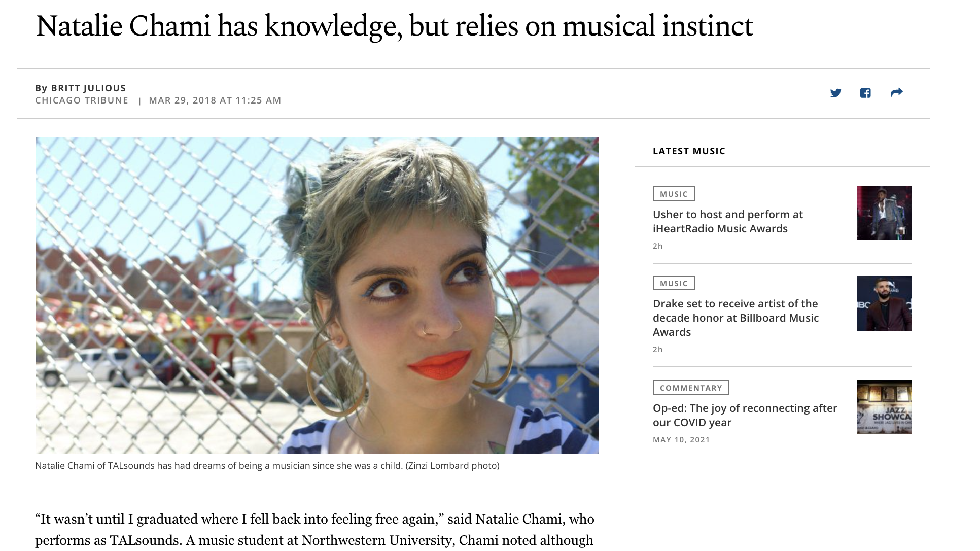The height and width of the screenshot is (551, 980).
Task: Share article on Facebook
Action: click(865, 93)
